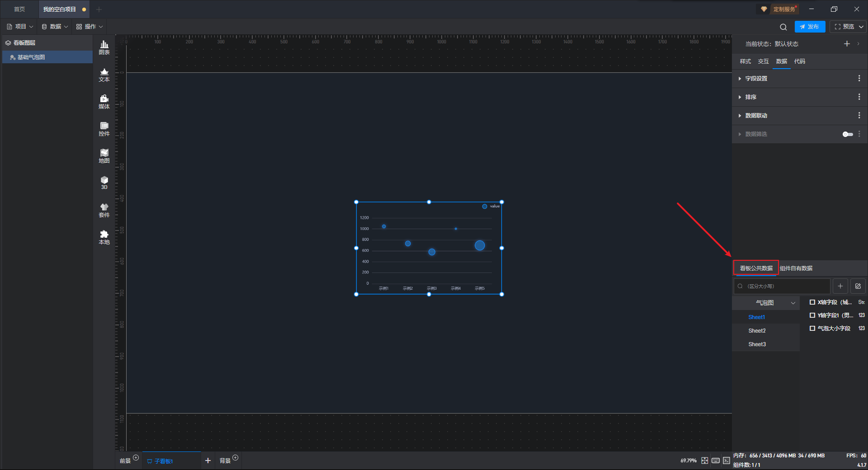Open the 数据 menu dropdown
This screenshot has width=868, height=470.
click(55, 27)
